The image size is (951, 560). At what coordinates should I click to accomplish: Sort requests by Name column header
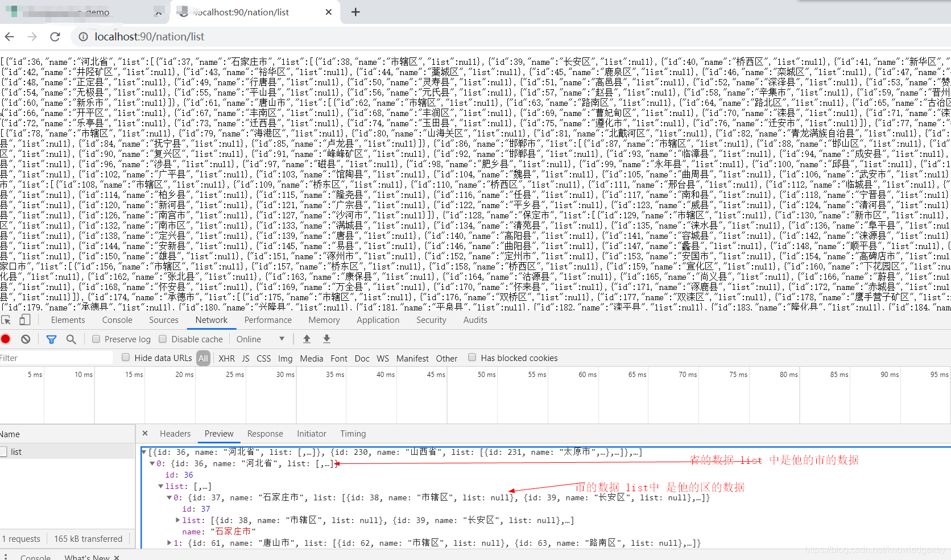(67, 434)
